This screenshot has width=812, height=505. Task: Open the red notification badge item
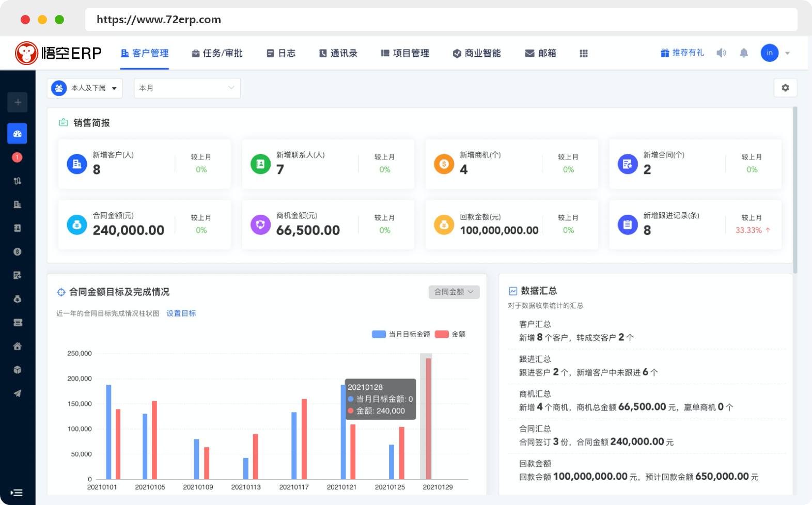pos(17,157)
